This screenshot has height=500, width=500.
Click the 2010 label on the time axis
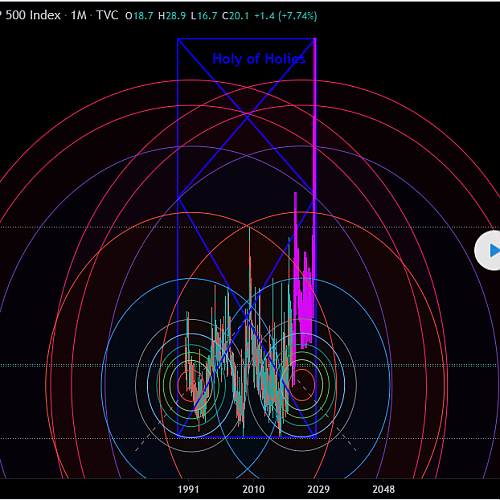point(253,489)
